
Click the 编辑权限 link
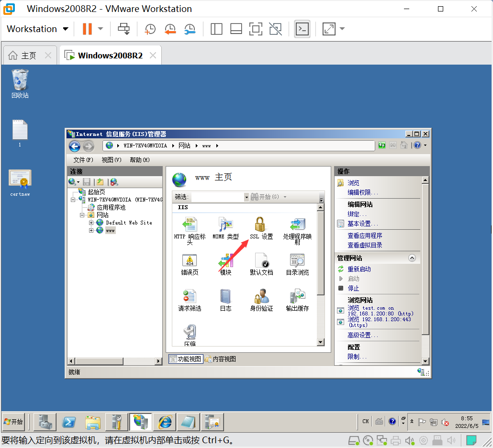click(x=362, y=192)
